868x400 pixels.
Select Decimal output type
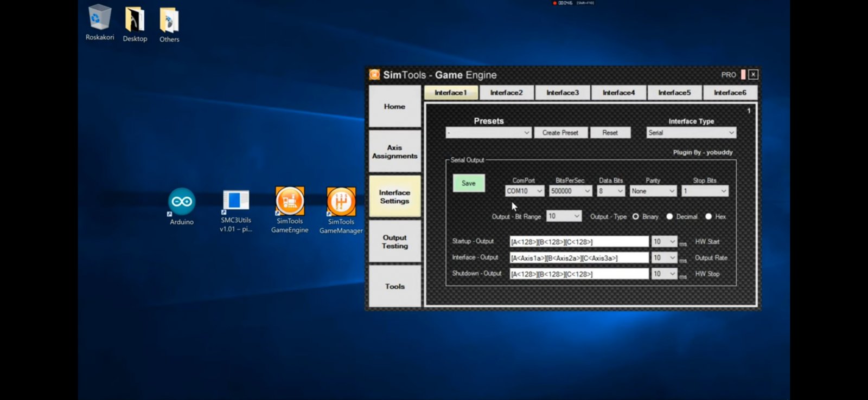pyautogui.click(x=669, y=216)
